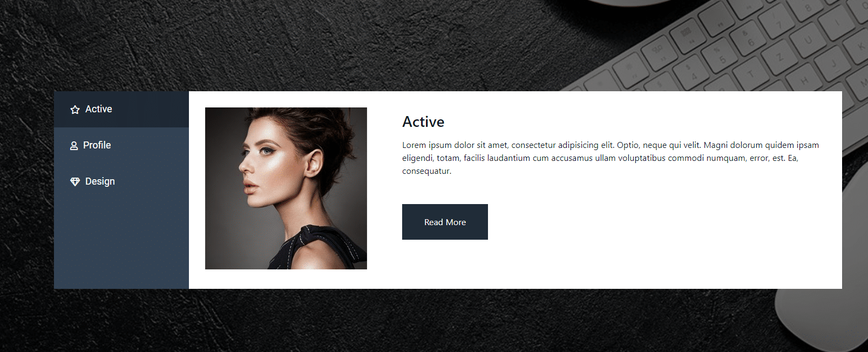
Task: Click the user icon beside Profile
Action: (74, 146)
